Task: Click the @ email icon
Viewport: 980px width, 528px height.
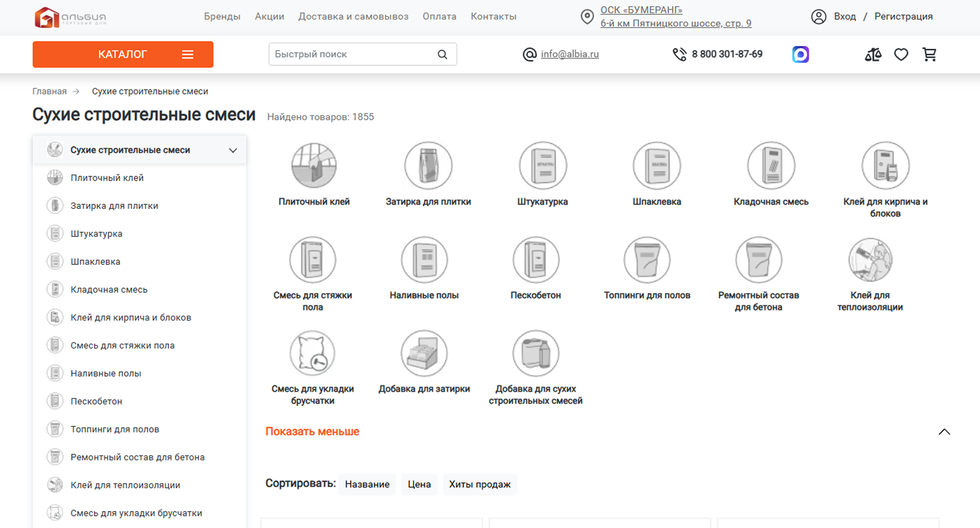Action: pos(530,54)
